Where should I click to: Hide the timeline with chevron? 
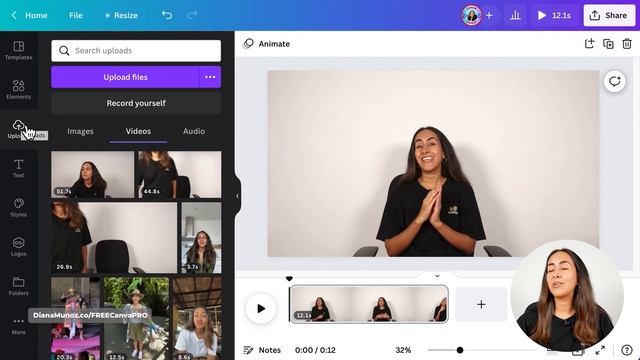(437, 276)
